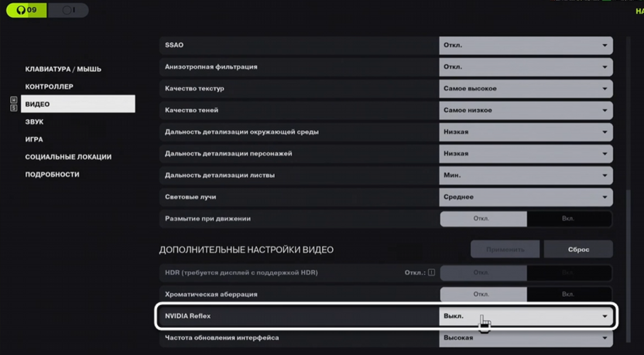Expand the SSAO dropdown
The image size is (644, 355).
(526, 45)
